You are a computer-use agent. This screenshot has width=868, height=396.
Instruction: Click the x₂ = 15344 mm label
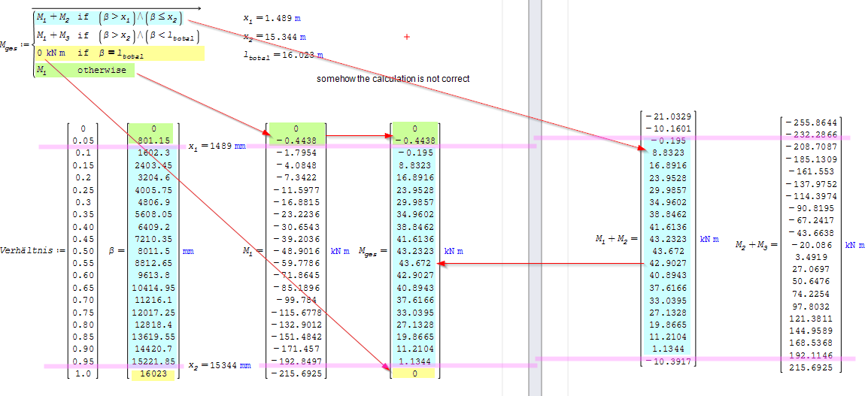coord(217,364)
